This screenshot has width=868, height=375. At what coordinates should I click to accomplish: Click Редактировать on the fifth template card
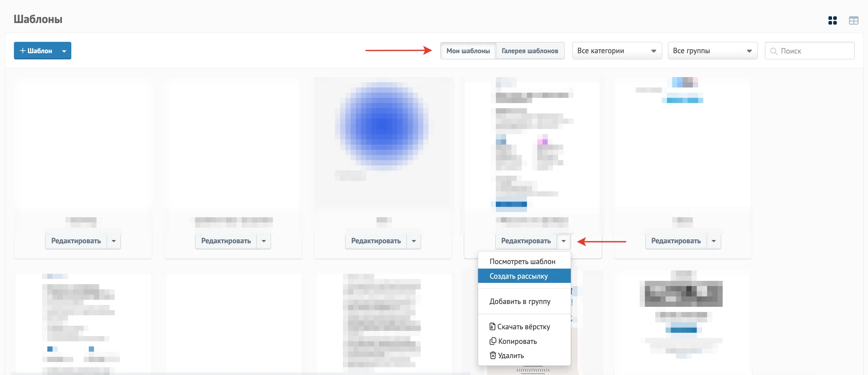675,241
